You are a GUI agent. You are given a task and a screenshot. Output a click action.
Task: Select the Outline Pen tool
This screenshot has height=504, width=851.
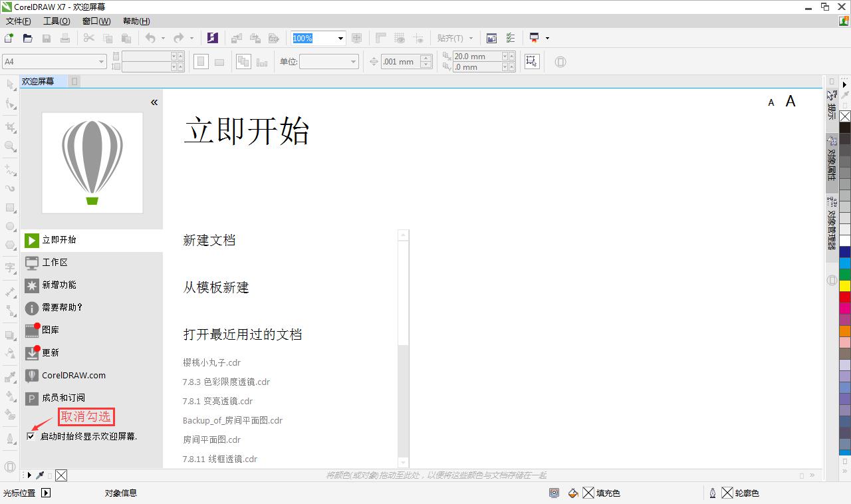(x=10, y=439)
